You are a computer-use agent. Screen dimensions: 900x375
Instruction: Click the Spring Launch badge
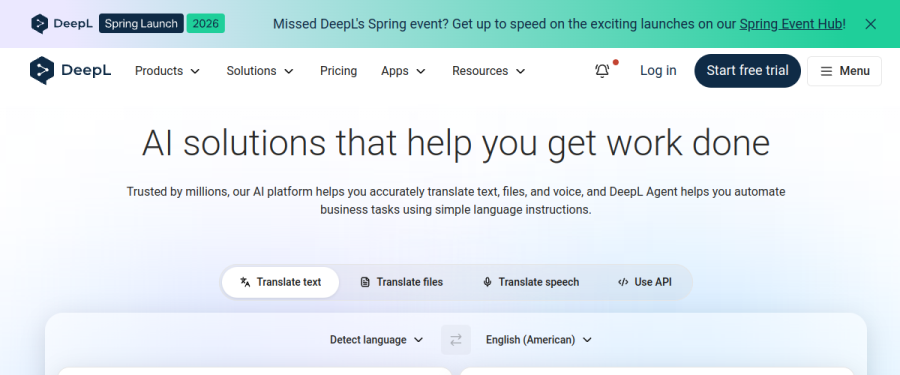point(141,24)
